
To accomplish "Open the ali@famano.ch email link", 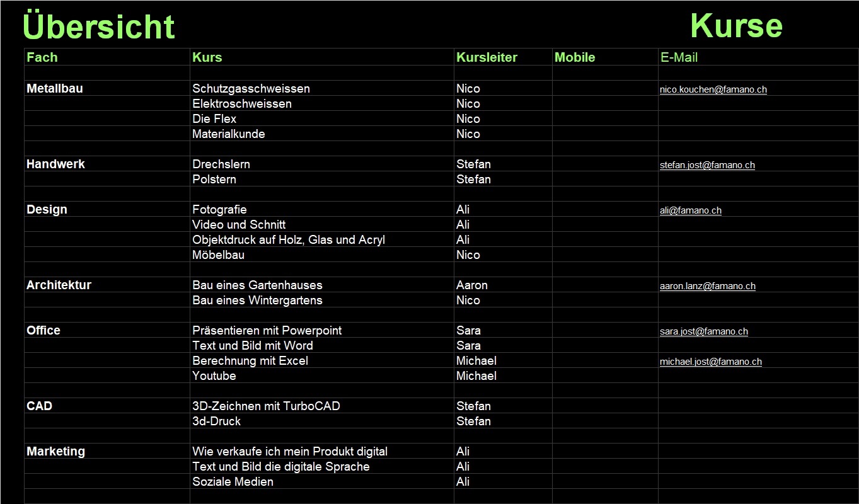I will [x=690, y=210].
